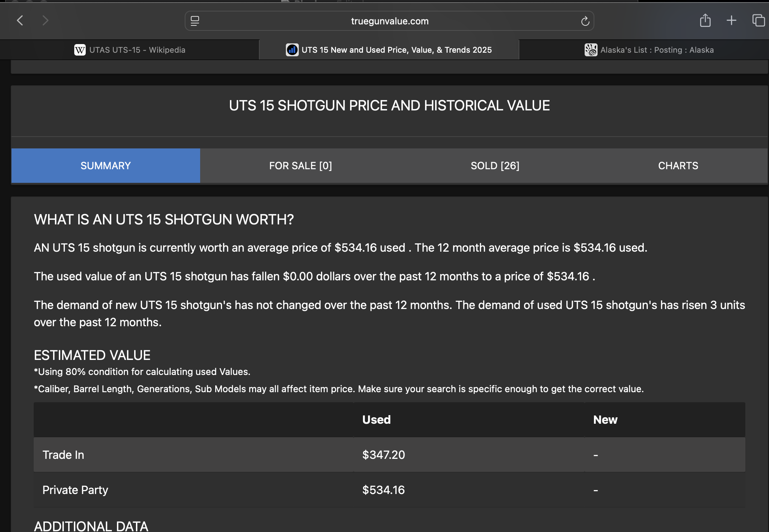Reload the truegunvalue.com page
Image resolution: width=769 pixels, height=532 pixels.
[585, 21]
